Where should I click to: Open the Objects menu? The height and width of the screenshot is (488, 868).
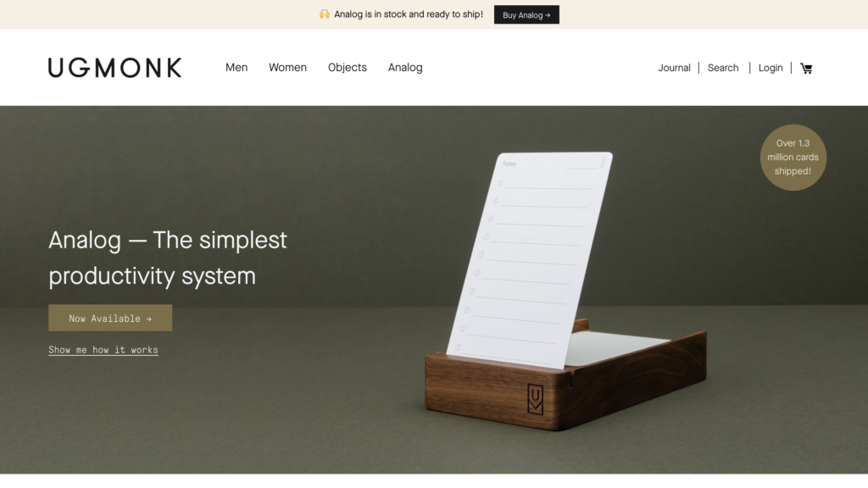pyautogui.click(x=347, y=68)
